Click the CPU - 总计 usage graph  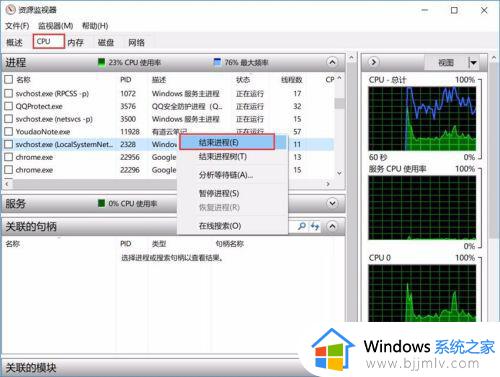click(422, 119)
